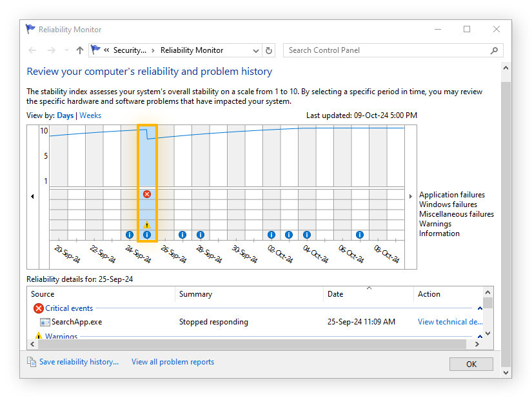Open View all problem reports link
Screen dimensions: 532x398
172,362
